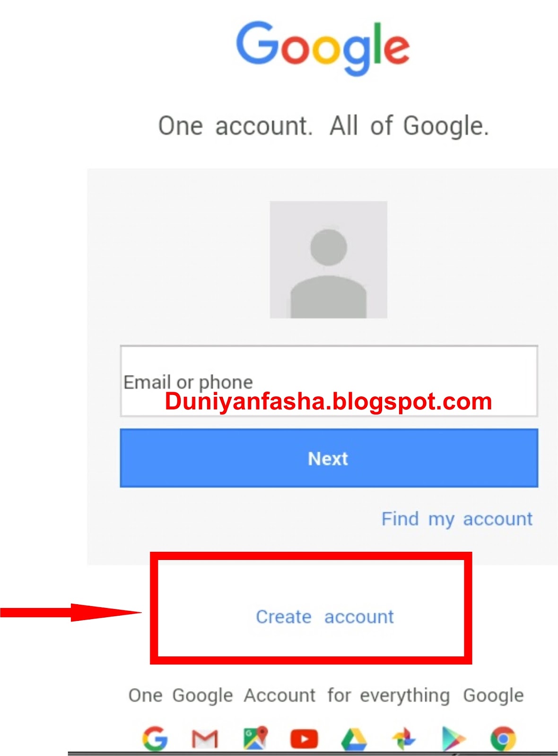Click the Google "G" search icon
This screenshot has width=558, height=756.
[x=155, y=739]
